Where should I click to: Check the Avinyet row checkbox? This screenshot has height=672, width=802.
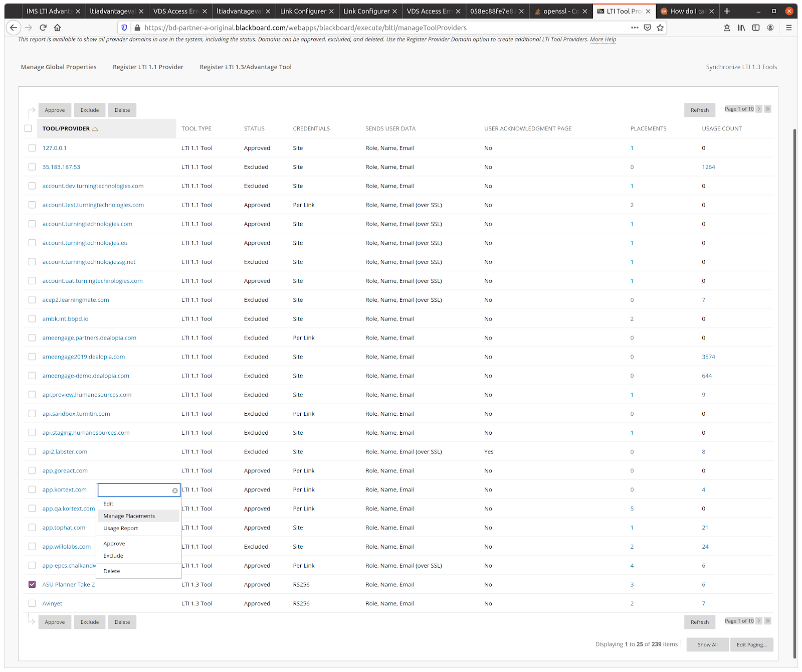[32, 603]
